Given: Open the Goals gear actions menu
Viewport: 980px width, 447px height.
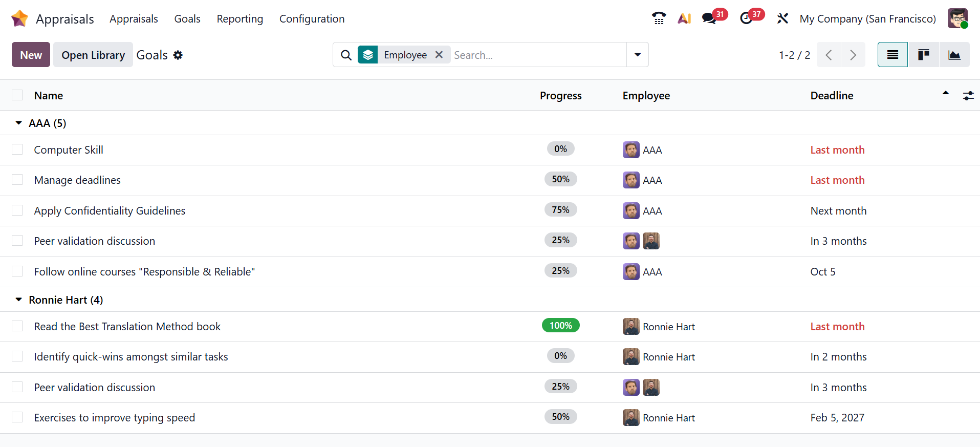Looking at the screenshot, I should tap(178, 55).
